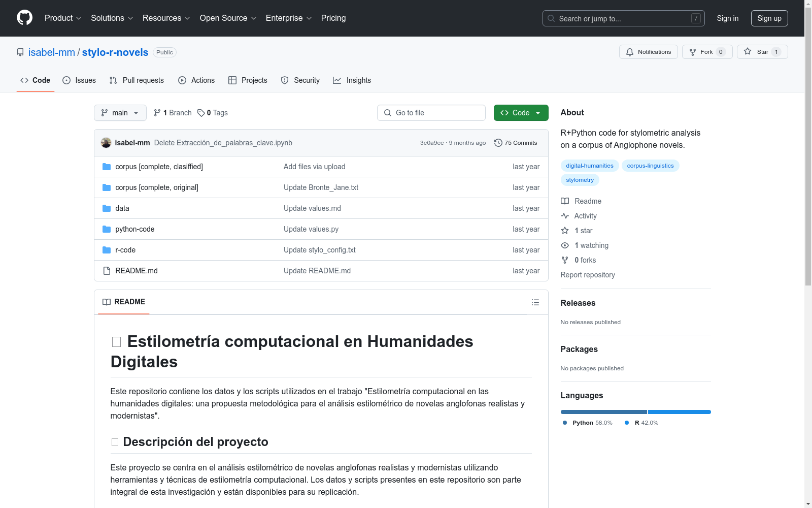
Task: Click file icon for README.md
Action: coord(107,271)
